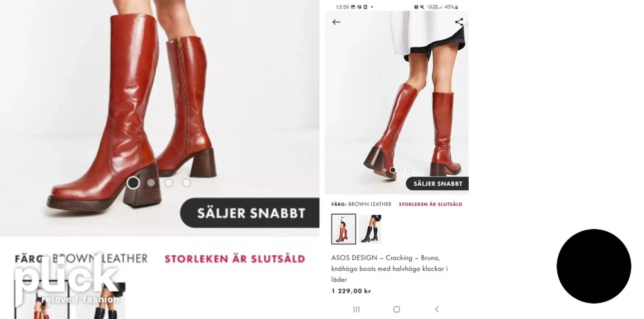Tap STORLEKEN ÄR SLUTSÅLD link on phone
This screenshot has height=319, width=644.
coord(430,204)
